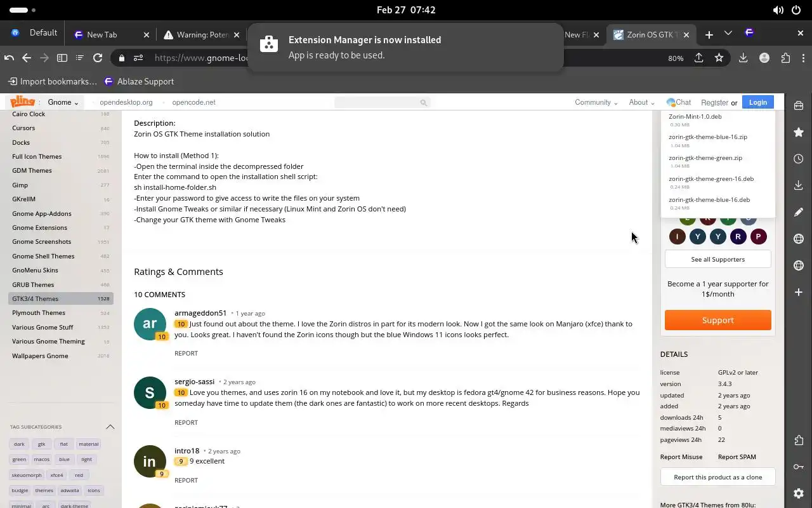Open the tab list icon in toolbar

(x=80, y=58)
